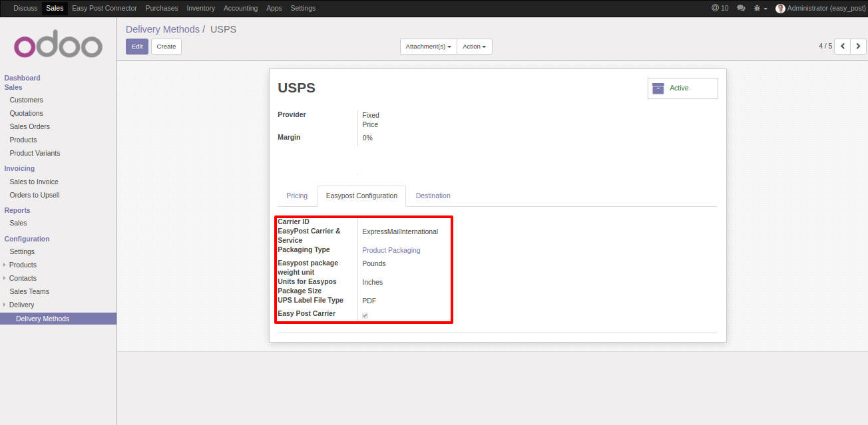Click the ExpressMailInternational service value
868x425 pixels.
click(400, 232)
